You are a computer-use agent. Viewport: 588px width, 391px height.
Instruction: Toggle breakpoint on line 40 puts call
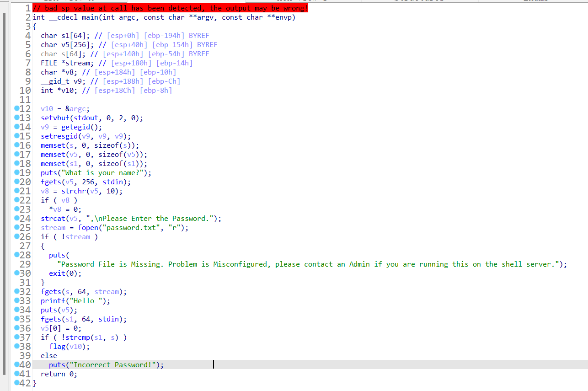[x=16, y=365]
